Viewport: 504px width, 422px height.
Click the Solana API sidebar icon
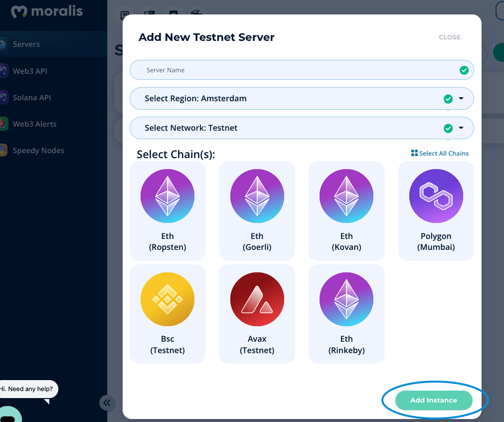[3, 97]
